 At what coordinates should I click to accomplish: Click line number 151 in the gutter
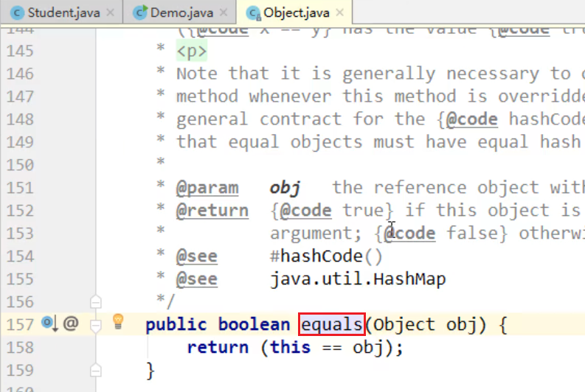pyautogui.click(x=20, y=188)
